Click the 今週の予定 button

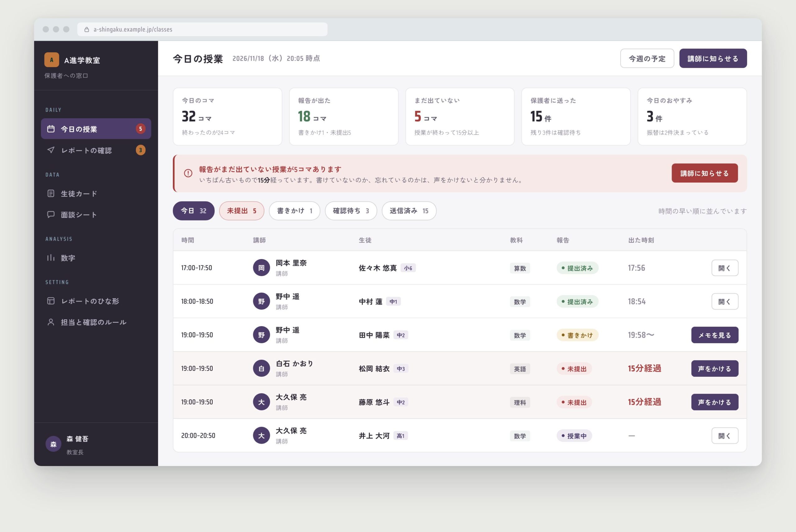click(647, 58)
